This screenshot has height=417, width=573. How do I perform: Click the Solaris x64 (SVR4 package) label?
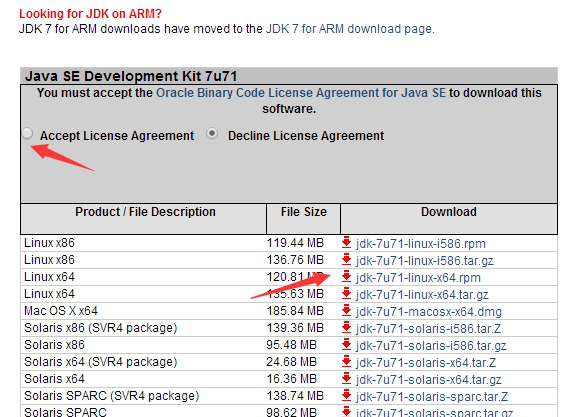(100, 362)
